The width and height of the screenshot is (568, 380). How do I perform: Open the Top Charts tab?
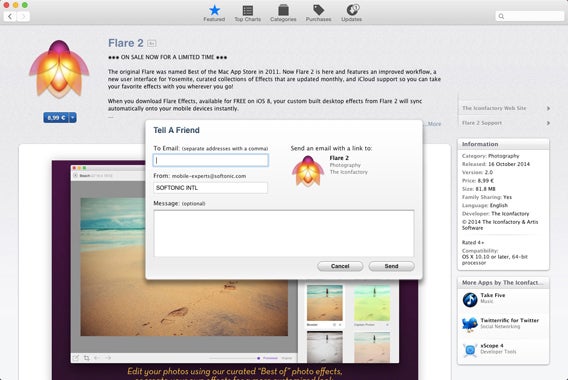tap(247, 13)
